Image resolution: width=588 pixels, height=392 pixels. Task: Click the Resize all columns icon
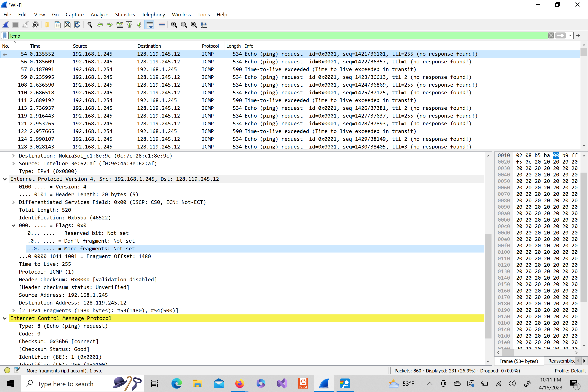(204, 24)
